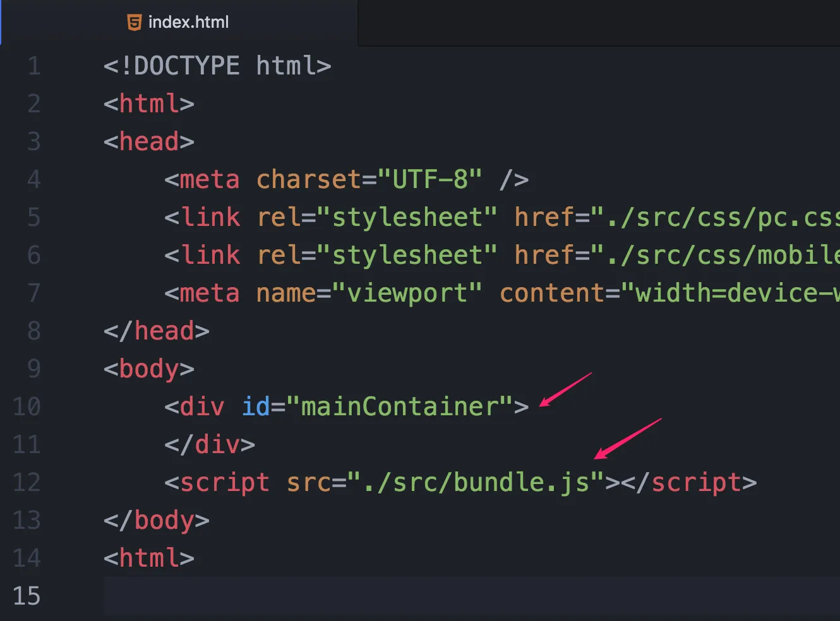The height and width of the screenshot is (621, 840).
Task: Place cursor on the empty line 15
Action: tap(442, 596)
